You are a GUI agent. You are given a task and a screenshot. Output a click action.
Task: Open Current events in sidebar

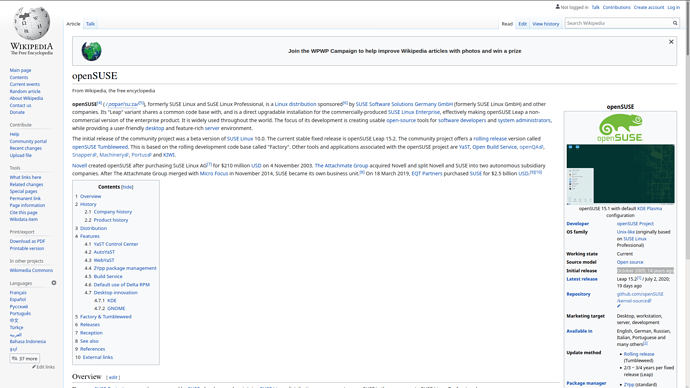[x=25, y=84]
